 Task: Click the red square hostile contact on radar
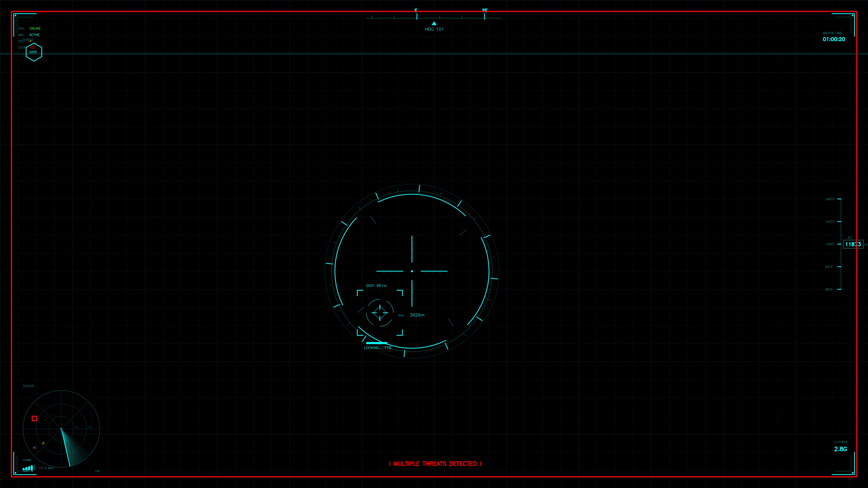coord(35,419)
